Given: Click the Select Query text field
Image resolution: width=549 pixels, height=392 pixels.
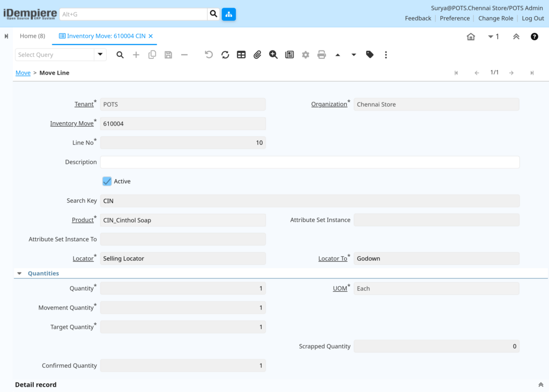Looking at the screenshot, I should [x=55, y=55].
